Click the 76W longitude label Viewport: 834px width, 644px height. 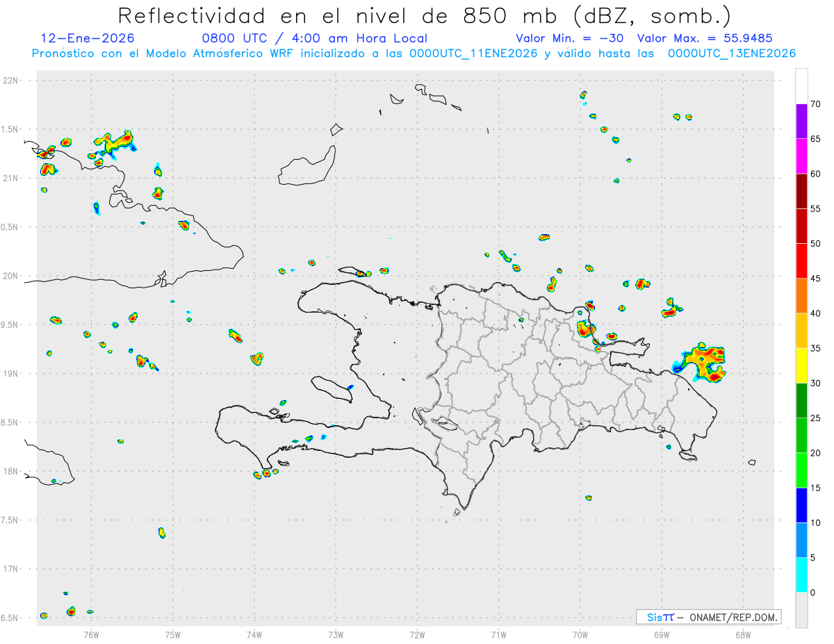click(91, 634)
